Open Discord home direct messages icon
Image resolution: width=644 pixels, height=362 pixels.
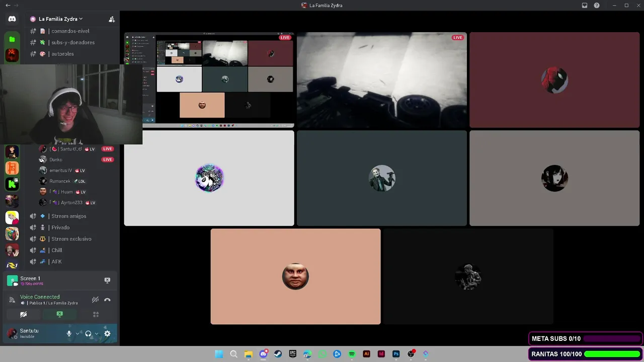pos(12,19)
